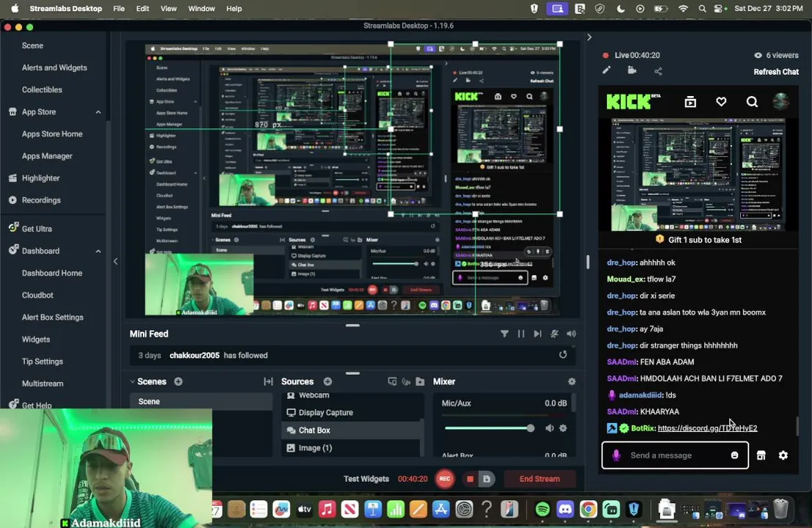This screenshot has height=528, width=812.
Task: Open emoji picker in chat input
Action: coord(734,455)
